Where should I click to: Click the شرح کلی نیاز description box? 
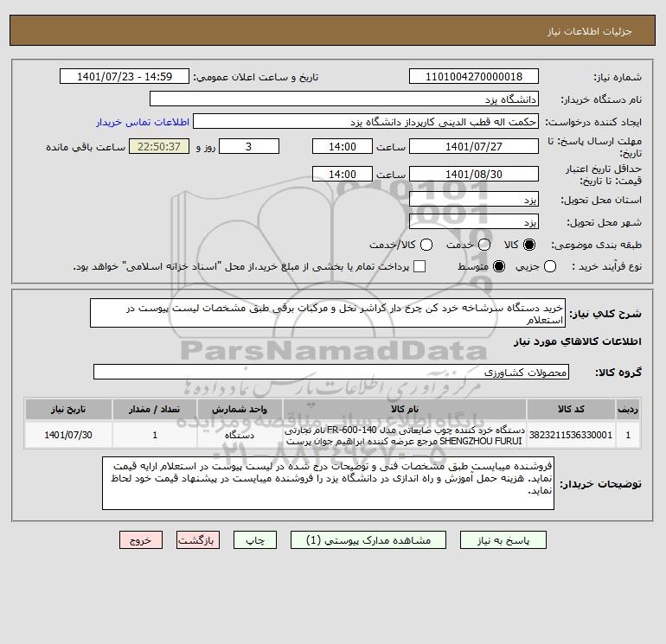(x=328, y=313)
